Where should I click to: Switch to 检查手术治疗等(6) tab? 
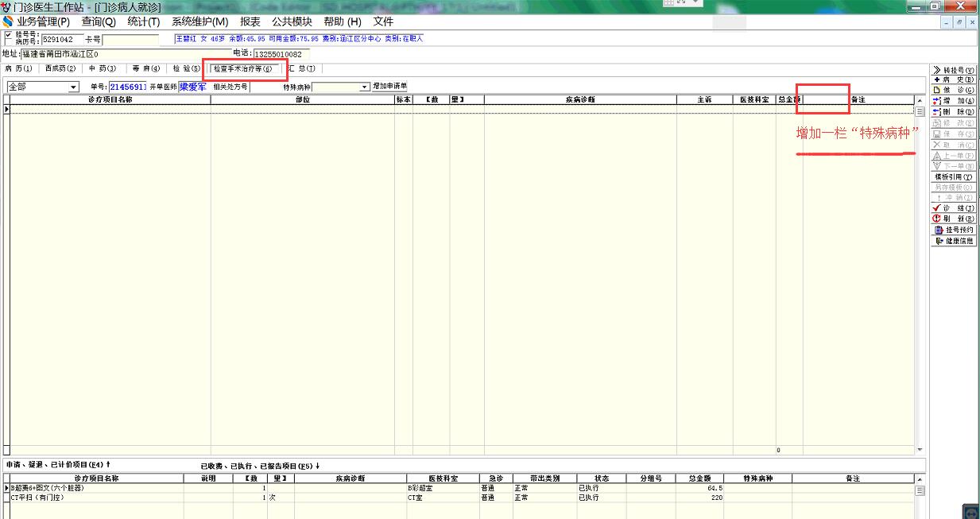243,69
